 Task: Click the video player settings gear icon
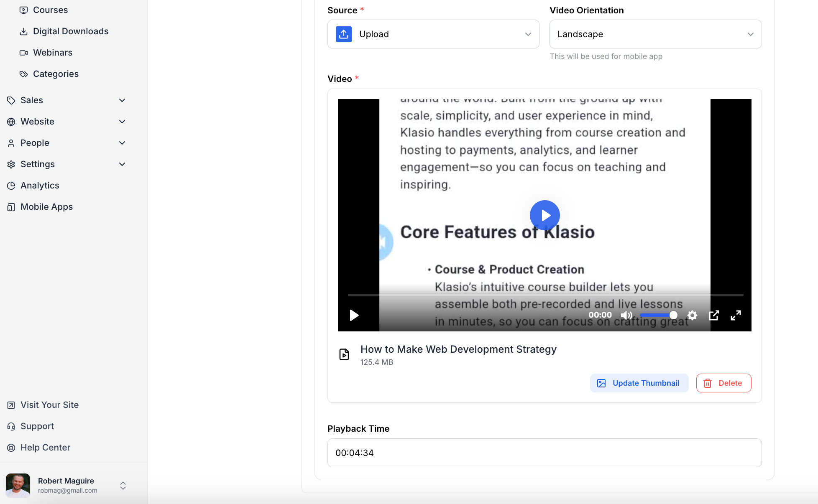click(x=692, y=315)
